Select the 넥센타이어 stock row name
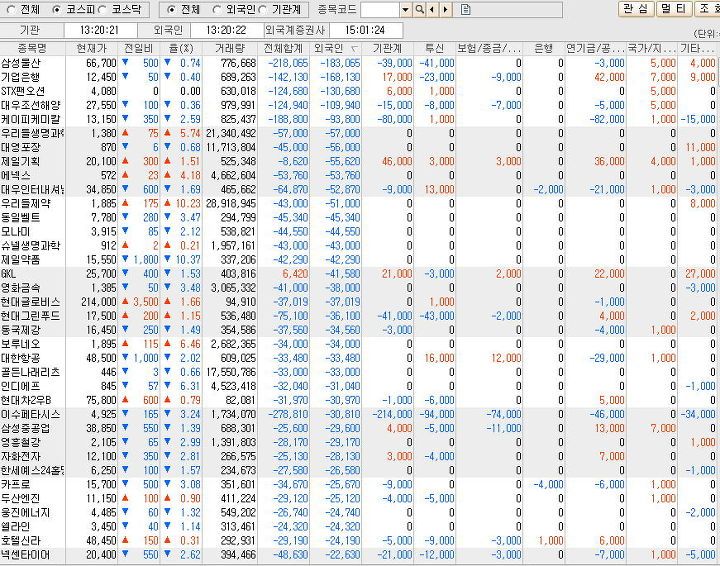 tap(26, 555)
